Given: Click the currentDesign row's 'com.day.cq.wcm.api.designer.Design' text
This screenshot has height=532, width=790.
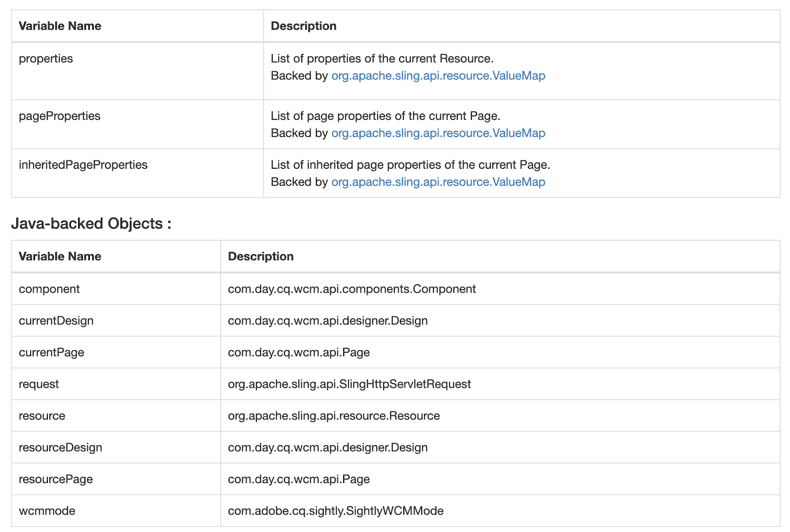Looking at the screenshot, I should click(x=327, y=321).
